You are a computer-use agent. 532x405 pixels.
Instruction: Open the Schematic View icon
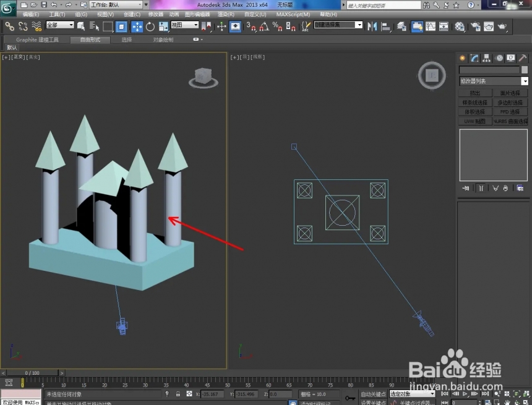[x=444, y=27]
